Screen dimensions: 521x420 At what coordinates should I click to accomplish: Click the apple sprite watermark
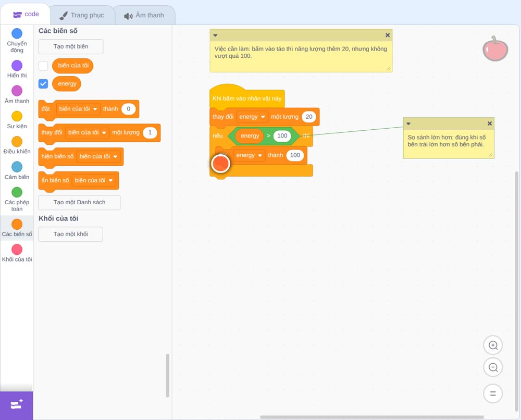point(495,49)
